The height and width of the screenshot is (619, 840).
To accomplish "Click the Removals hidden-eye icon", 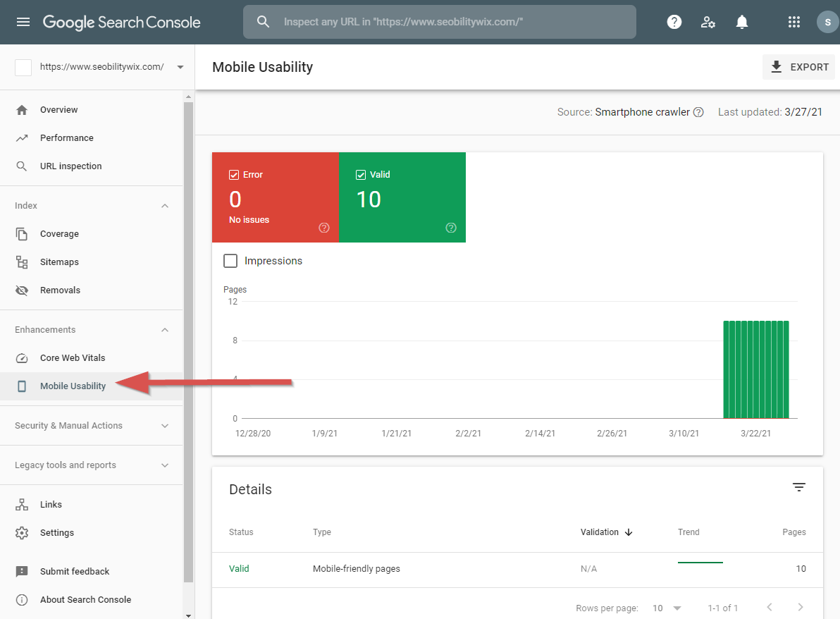I will [21, 290].
